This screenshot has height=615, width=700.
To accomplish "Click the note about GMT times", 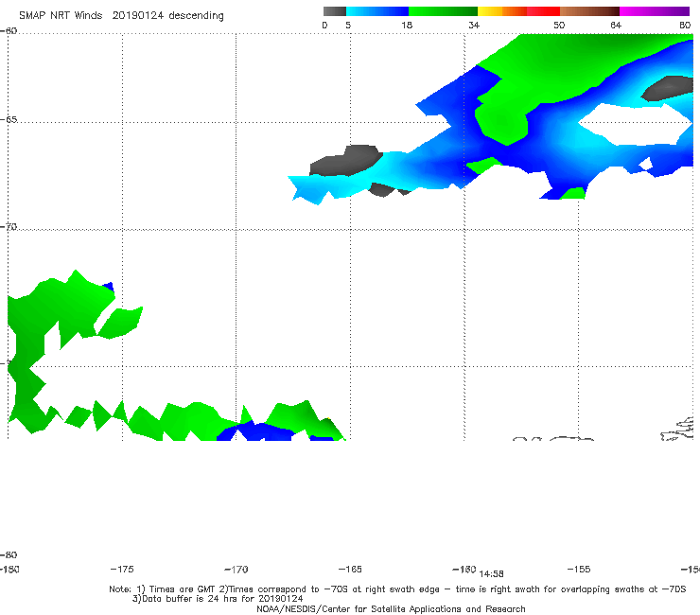I will pos(397,589).
